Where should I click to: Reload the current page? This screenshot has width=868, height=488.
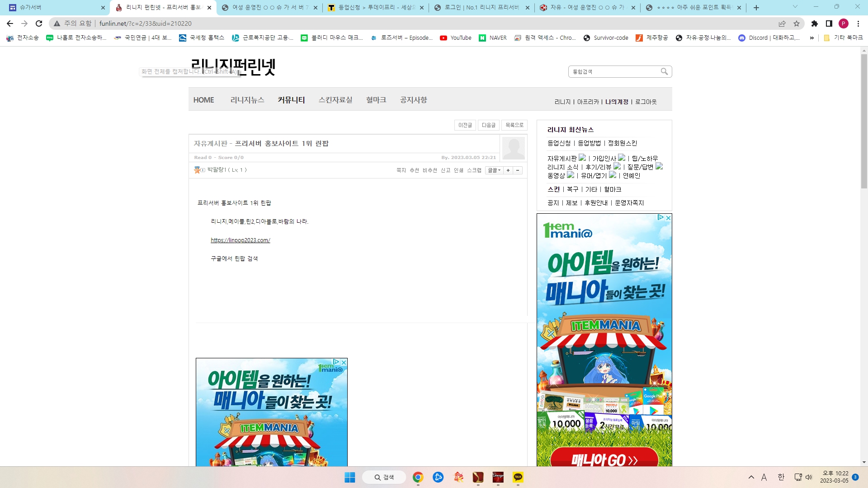pyautogui.click(x=39, y=23)
